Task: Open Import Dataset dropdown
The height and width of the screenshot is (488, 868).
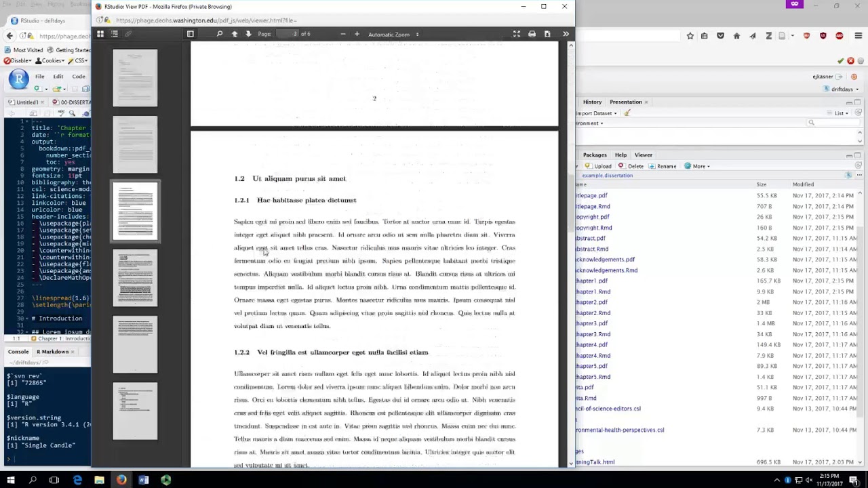Action: pos(597,113)
